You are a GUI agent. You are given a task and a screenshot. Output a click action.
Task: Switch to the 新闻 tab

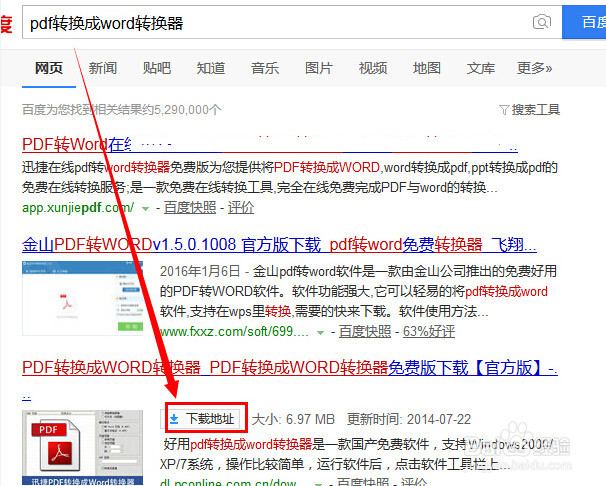pyautogui.click(x=102, y=68)
